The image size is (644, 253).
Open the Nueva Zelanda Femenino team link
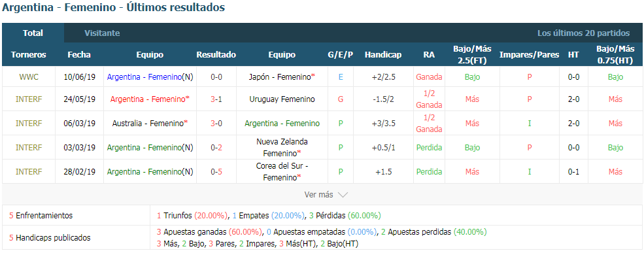pos(282,148)
